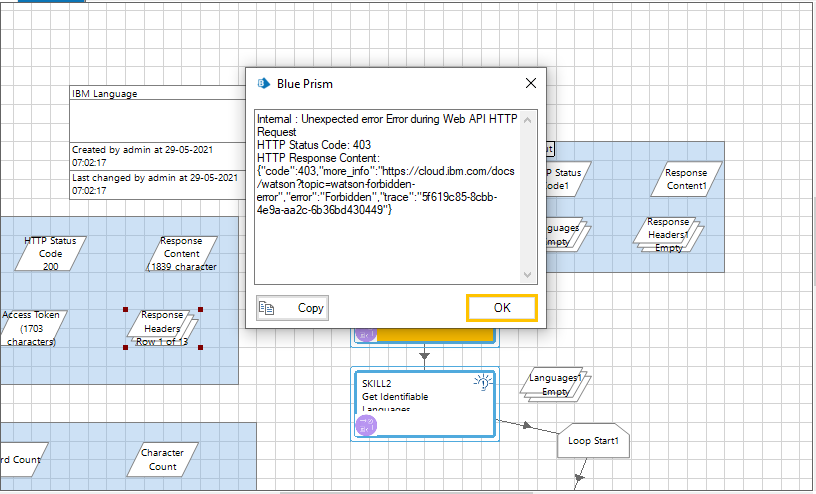Viewport: 816px width, 494px height.
Task: Select the Response Headers1 Empty collection
Action: (668, 234)
